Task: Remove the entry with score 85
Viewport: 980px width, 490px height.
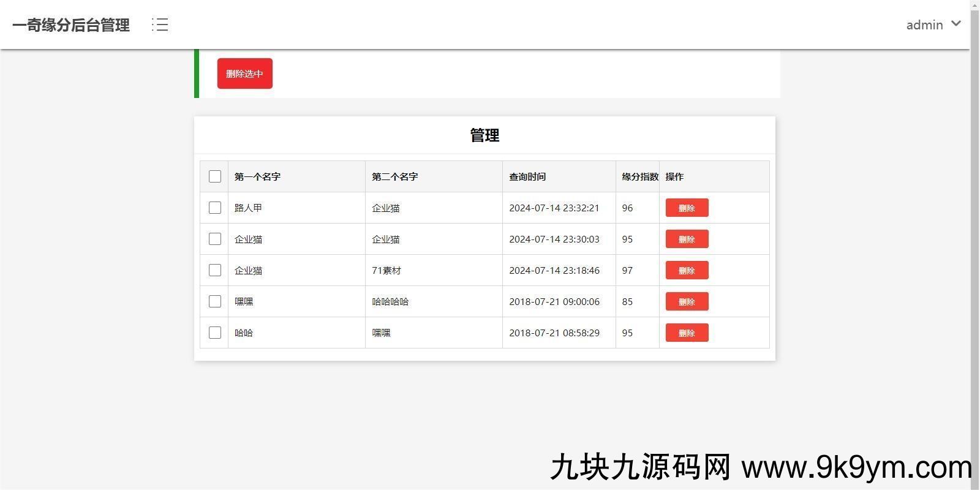Action: point(687,301)
